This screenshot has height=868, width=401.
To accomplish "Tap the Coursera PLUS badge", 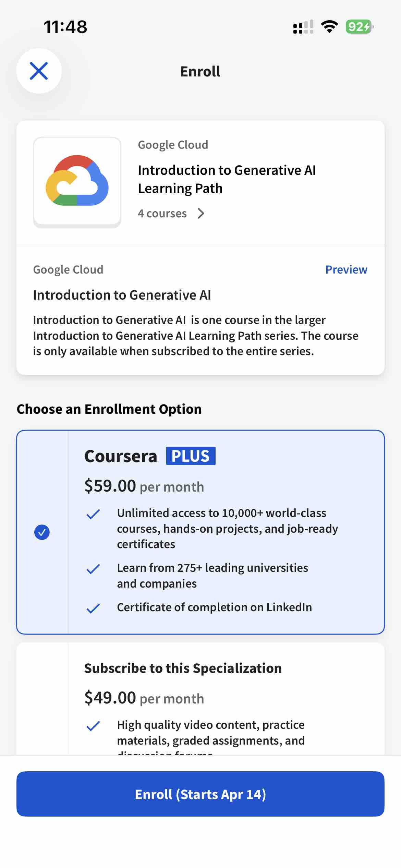I will point(191,456).
